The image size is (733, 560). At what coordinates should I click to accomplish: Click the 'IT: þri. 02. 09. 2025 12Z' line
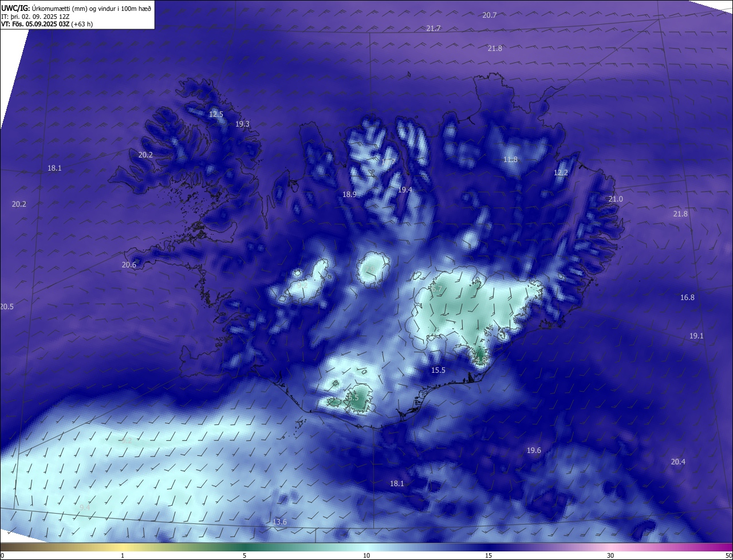click(36, 17)
